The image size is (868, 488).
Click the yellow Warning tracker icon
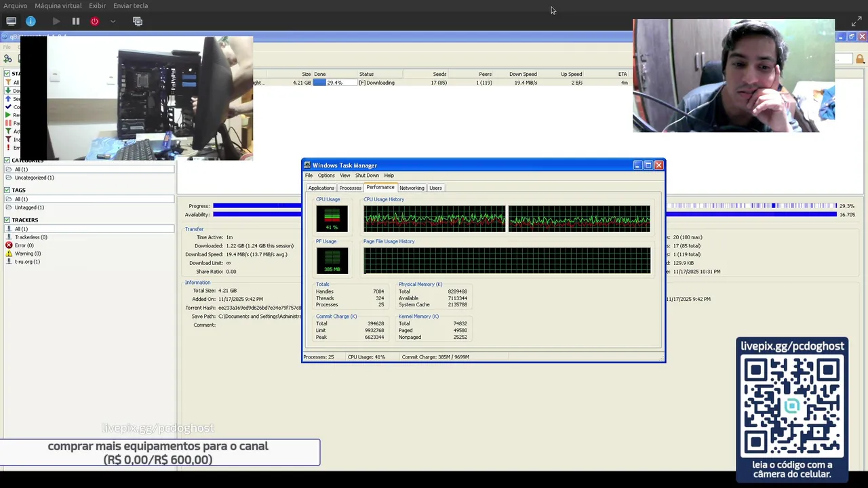[x=9, y=253]
